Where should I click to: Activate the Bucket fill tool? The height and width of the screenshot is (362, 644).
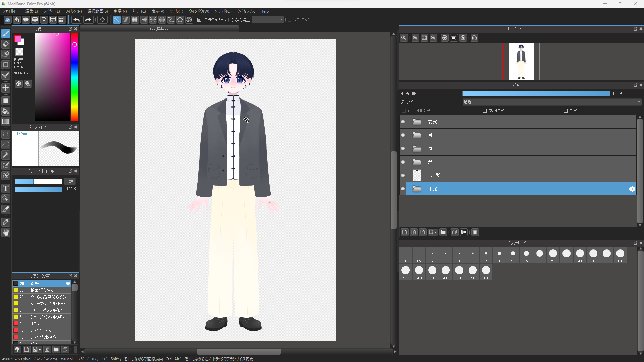(6, 111)
